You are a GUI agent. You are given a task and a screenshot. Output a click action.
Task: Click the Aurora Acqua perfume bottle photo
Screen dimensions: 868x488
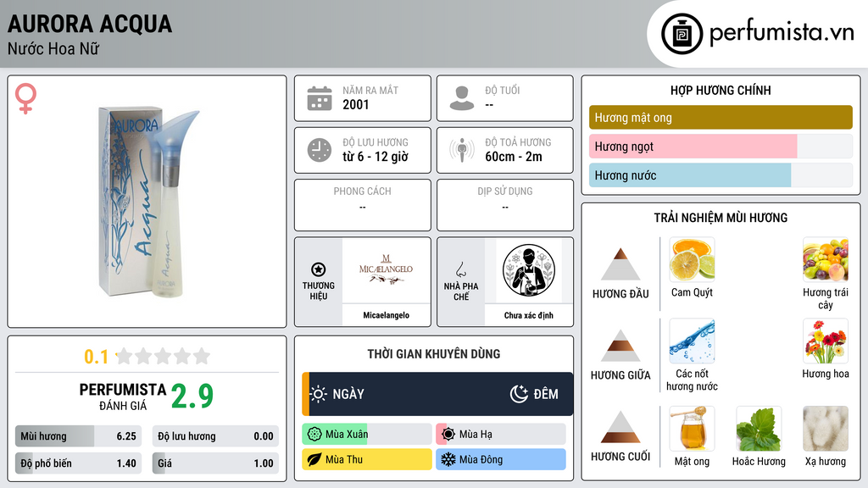pyautogui.click(x=148, y=203)
